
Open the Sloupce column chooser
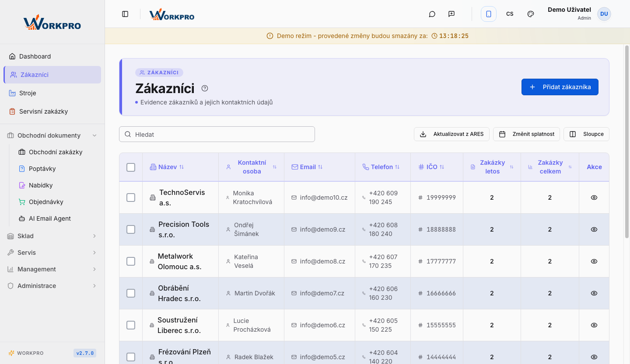tap(586, 134)
